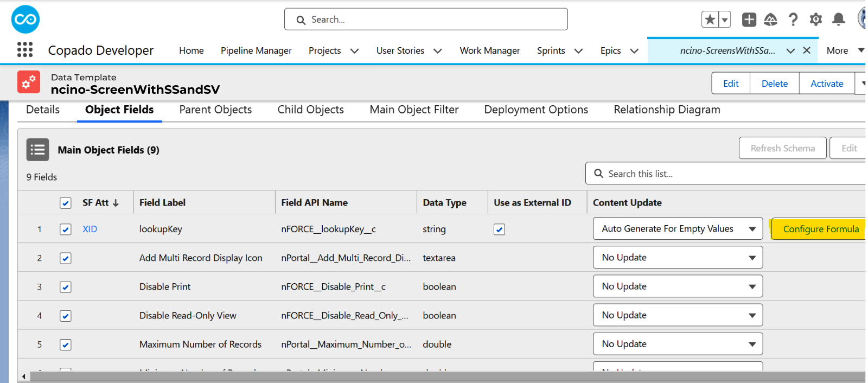Switch to the Main Object Filter tab
868x383 pixels.
[414, 110]
